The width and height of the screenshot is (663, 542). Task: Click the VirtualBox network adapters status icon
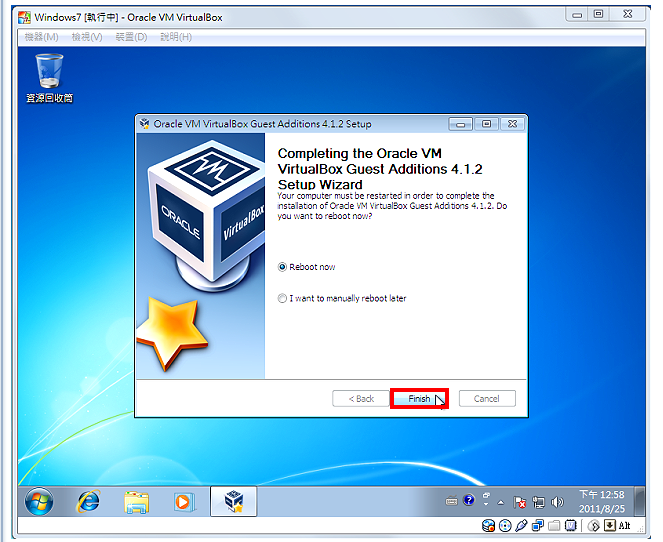(x=538, y=526)
